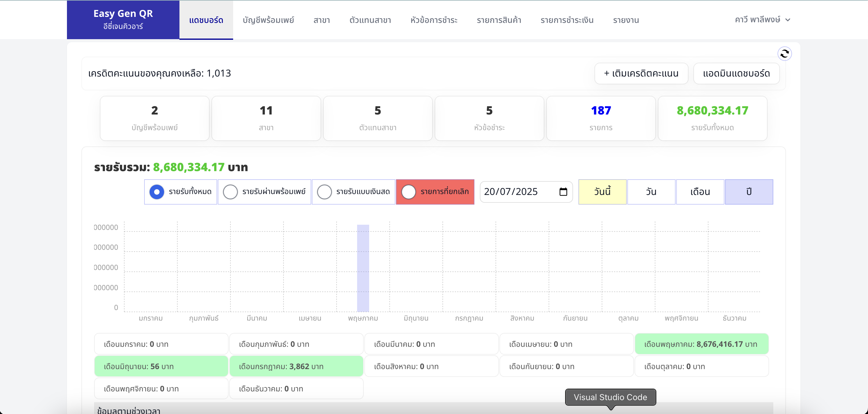Click the เติมเครดิตคะแนน button
Screen dimensions: 868x414
641,74
